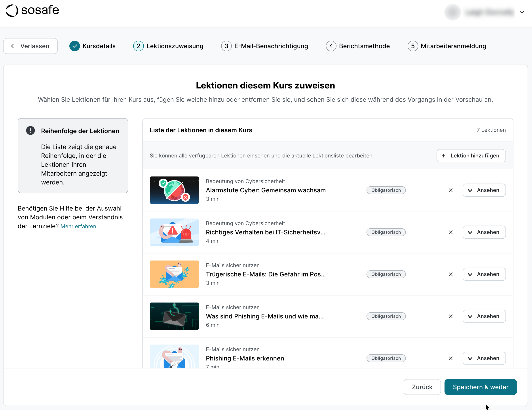Remove Phishing E-Mails erkennen with the X icon
This screenshot has width=532, height=410.
click(451, 358)
